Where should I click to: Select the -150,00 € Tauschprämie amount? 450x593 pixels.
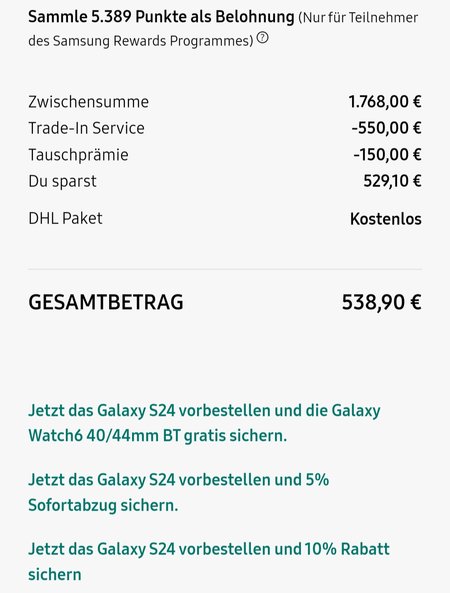(387, 155)
